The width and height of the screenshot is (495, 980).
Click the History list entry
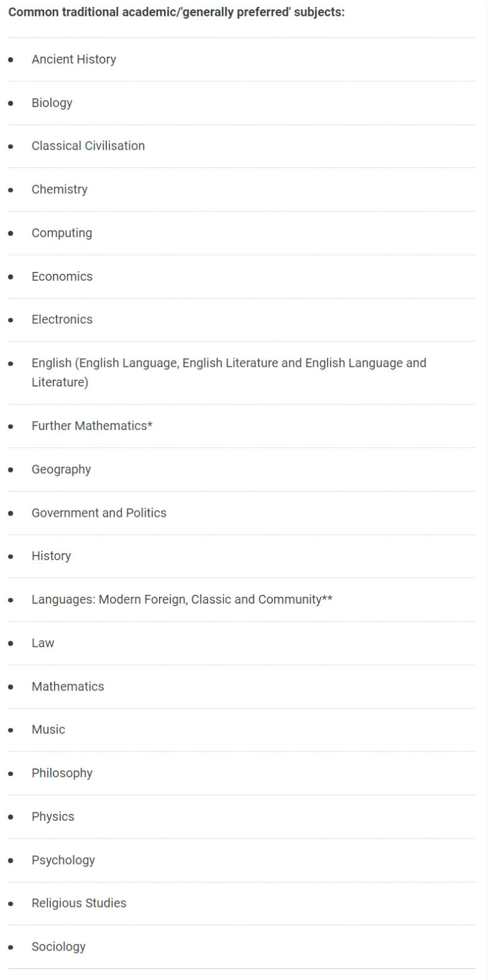click(x=51, y=556)
